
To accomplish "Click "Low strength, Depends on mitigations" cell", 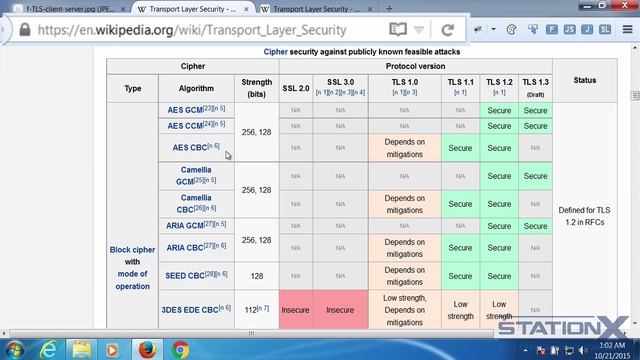I will [404, 310].
